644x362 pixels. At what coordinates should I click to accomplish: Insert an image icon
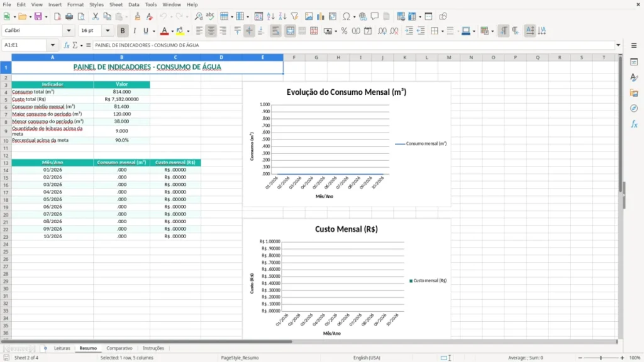309,16
